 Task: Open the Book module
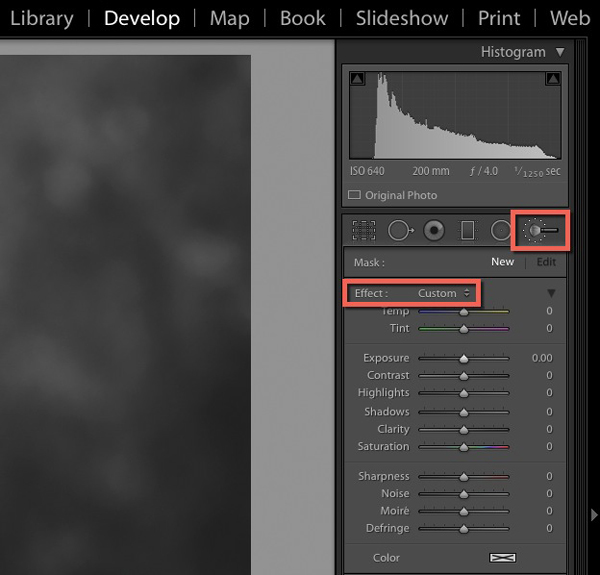tap(303, 18)
